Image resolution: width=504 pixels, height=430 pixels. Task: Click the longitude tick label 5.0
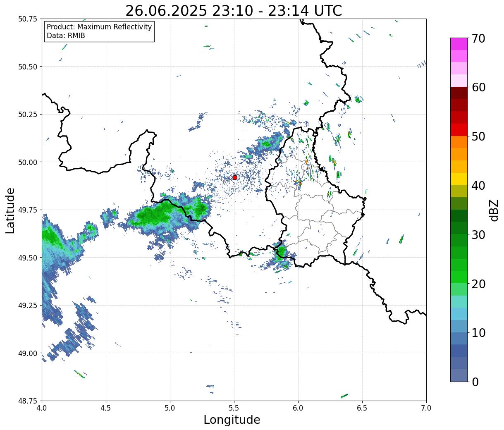coord(170,408)
